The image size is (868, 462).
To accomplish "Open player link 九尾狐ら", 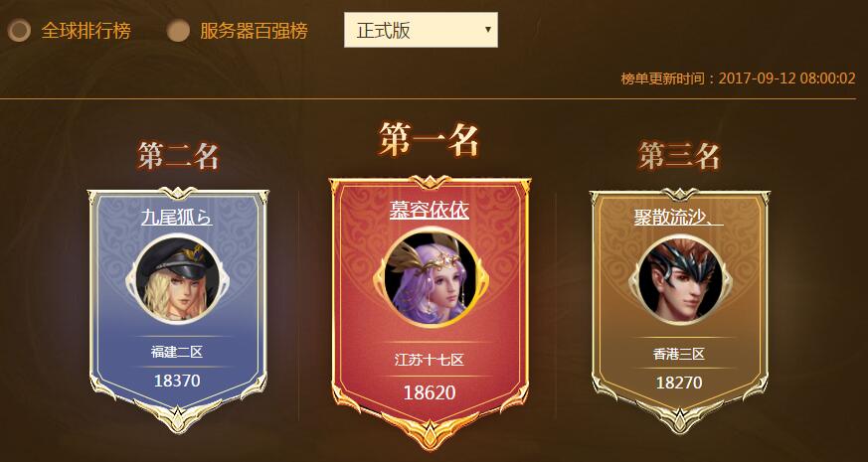I will (x=177, y=217).
